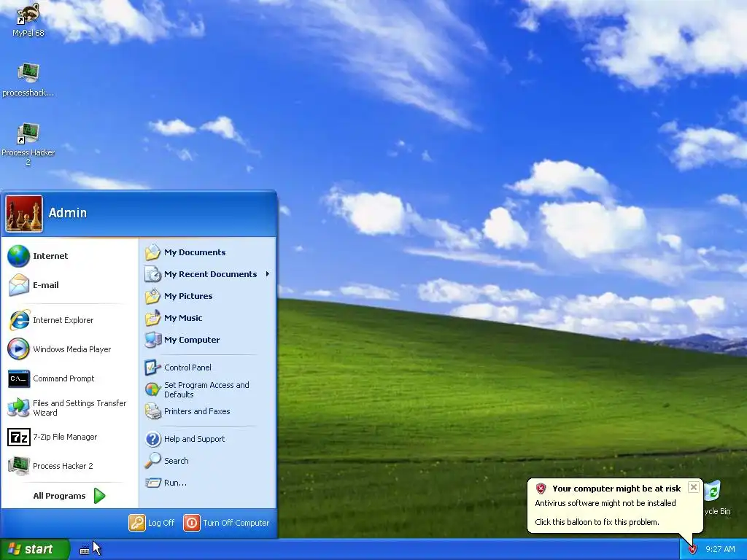Select the Internet menu entry label
This screenshot has height=560, width=747.
point(50,256)
